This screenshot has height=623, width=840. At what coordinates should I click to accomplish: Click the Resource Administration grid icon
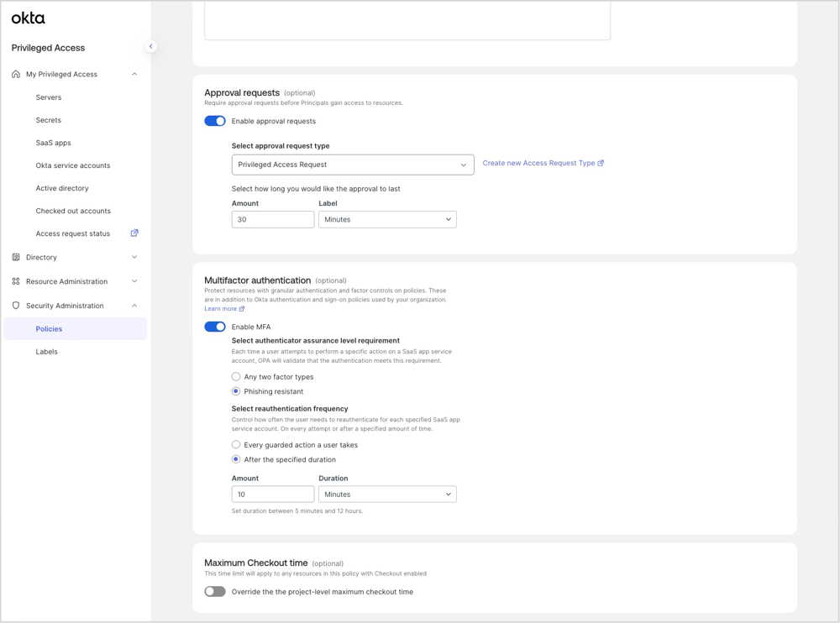(14, 281)
